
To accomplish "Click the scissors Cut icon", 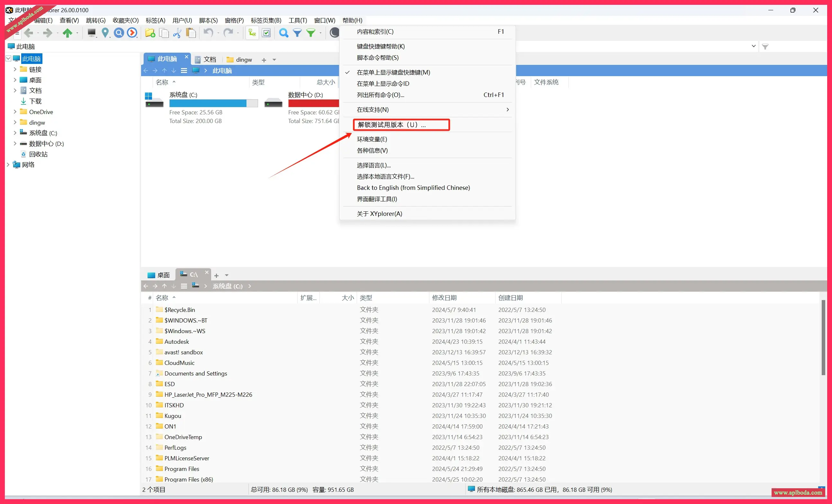I will pos(177,33).
